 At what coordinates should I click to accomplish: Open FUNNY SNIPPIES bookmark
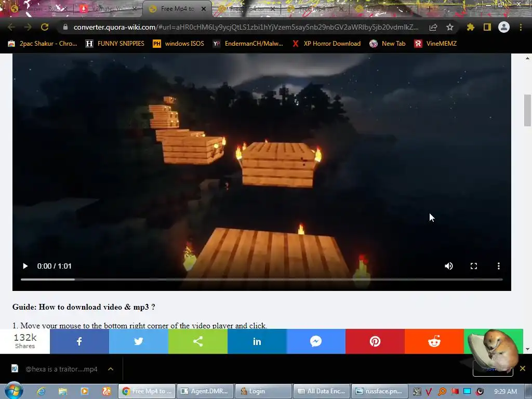[115, 44]
